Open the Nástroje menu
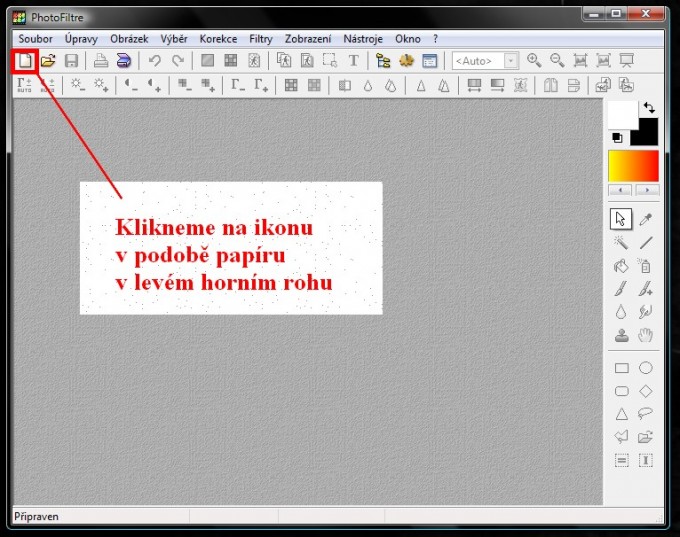The image size is (680, 537). click(x=363, y=39)
